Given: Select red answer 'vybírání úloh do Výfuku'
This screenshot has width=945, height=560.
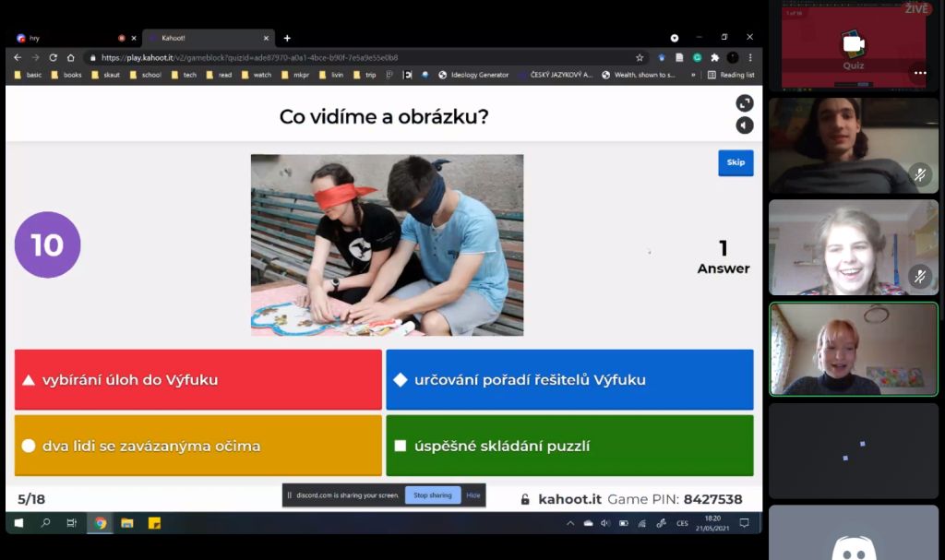Looking at the screenshot, I should pos(198,379).
